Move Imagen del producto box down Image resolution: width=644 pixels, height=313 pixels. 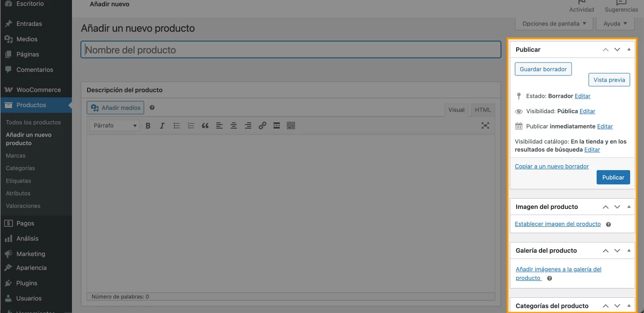click(x=617, y=207)
